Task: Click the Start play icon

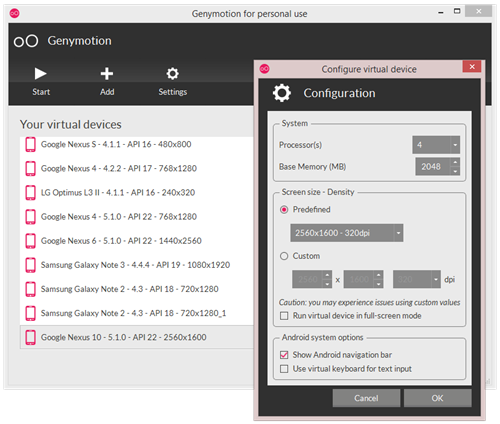Action: click(x=40, y=74)
